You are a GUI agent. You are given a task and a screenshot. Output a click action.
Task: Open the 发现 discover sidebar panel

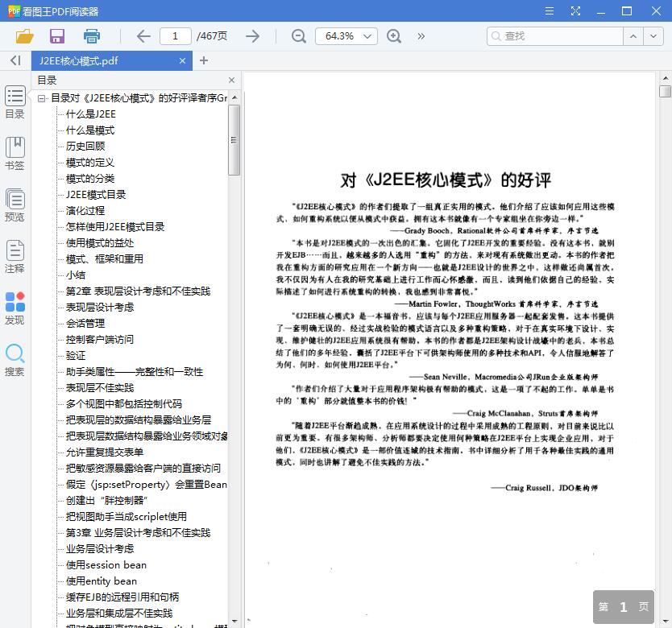point(15,308)
